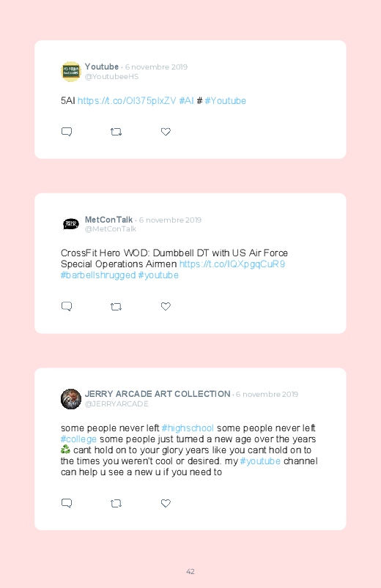Reply to the JERRY ARCADE tweet
Viewport: 381px width, 588px height.
(67, 503)
